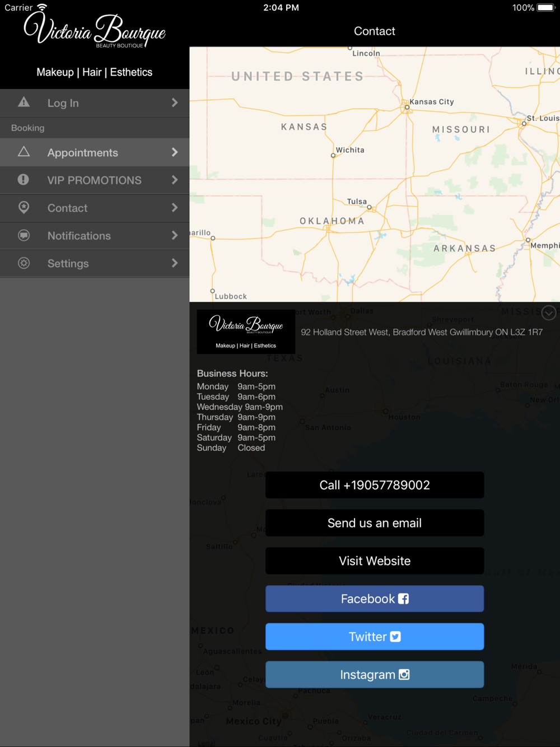The height and width of the screenshot is (747, 560).
Task: Click the Log In warning triangle icon
Action: pos(24,102)
